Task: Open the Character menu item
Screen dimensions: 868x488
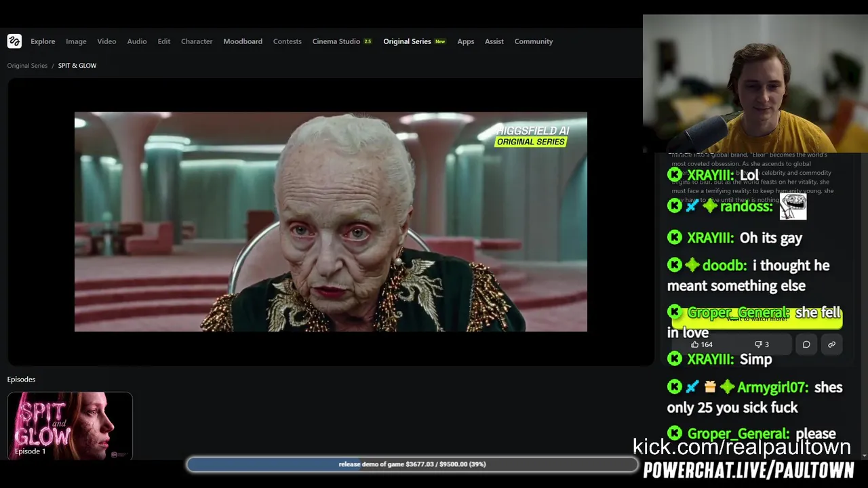Action: click(x=197, y=41)
